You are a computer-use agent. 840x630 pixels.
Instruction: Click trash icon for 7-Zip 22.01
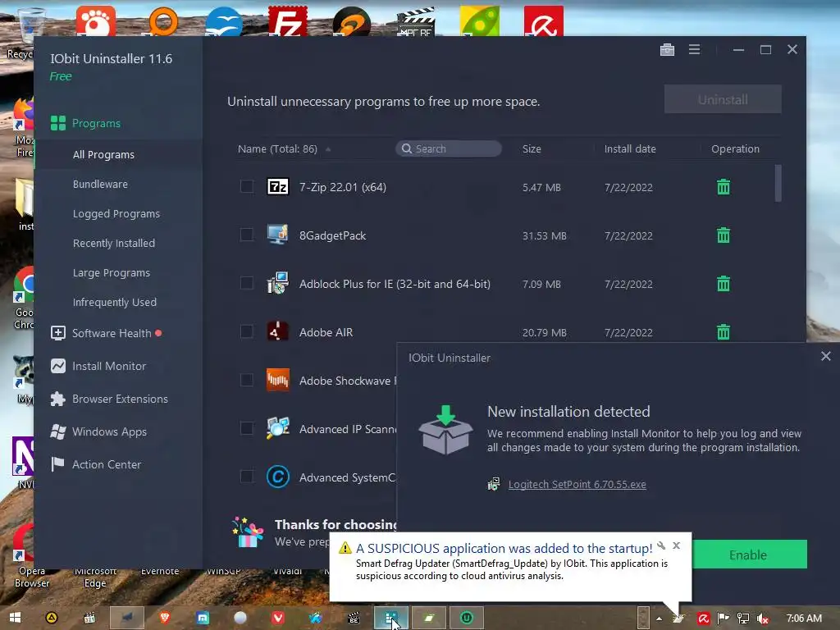pos(724,187)
